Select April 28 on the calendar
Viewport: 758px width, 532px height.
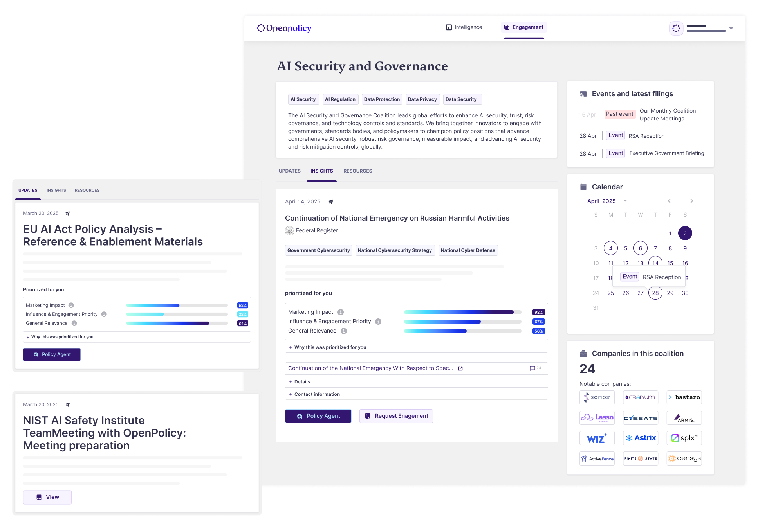(655, 293)
